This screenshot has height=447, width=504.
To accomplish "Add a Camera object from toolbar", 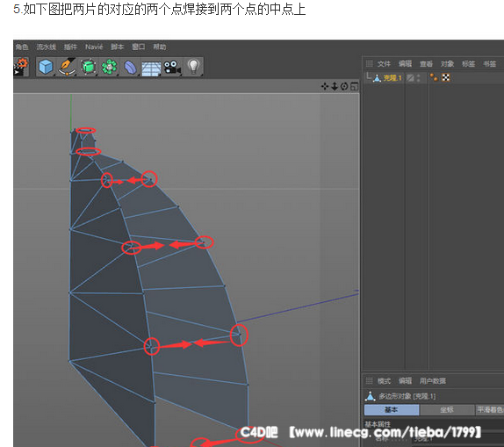I will click(x=172, y=68).
